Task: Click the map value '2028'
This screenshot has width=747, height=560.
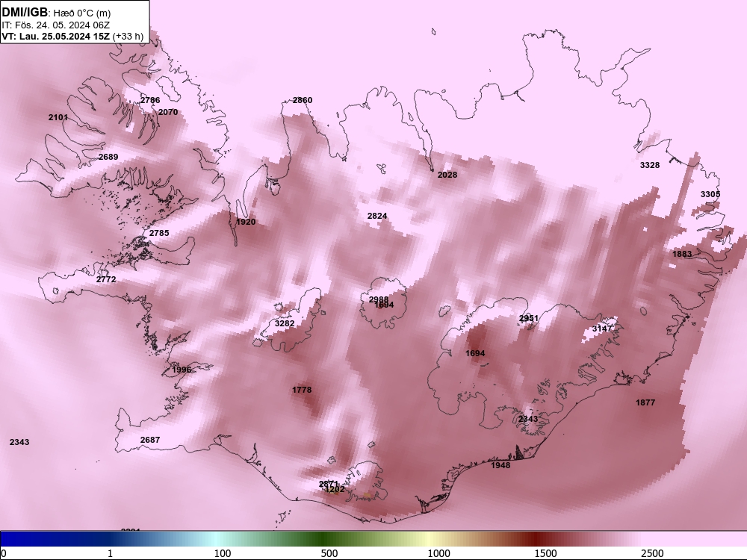Action: click(x=447, y=175)
